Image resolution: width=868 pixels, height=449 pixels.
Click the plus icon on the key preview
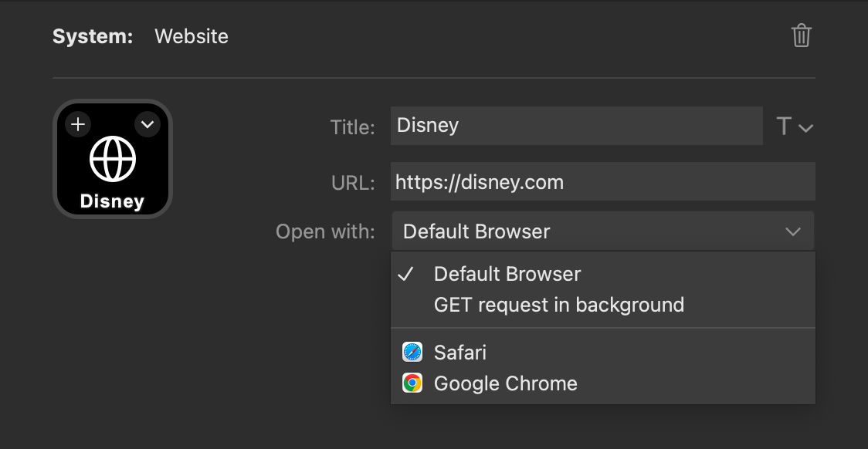click(x=78, y=124)
